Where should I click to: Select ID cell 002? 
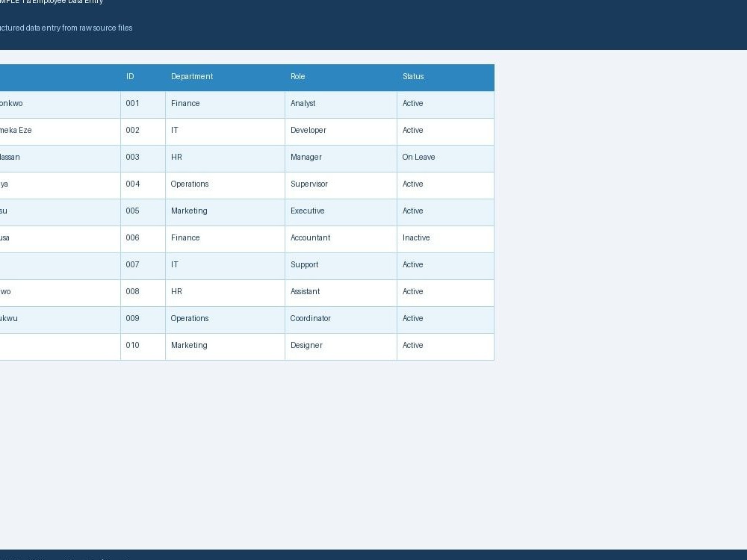[143, 131]
